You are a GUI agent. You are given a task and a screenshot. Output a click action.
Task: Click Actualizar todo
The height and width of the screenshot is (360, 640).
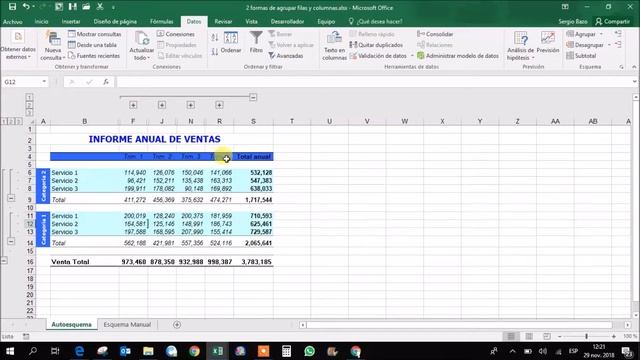pos(142,46)
